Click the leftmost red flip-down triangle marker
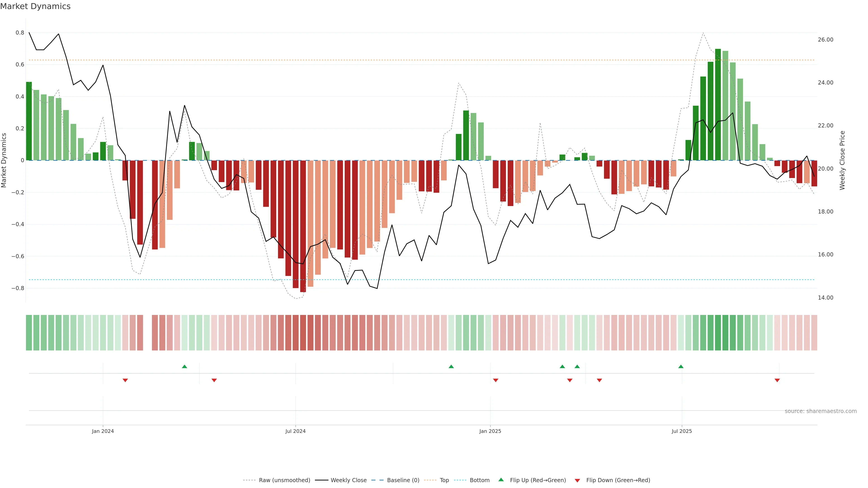This screenshot has width=868, height=488. point(125,380)
